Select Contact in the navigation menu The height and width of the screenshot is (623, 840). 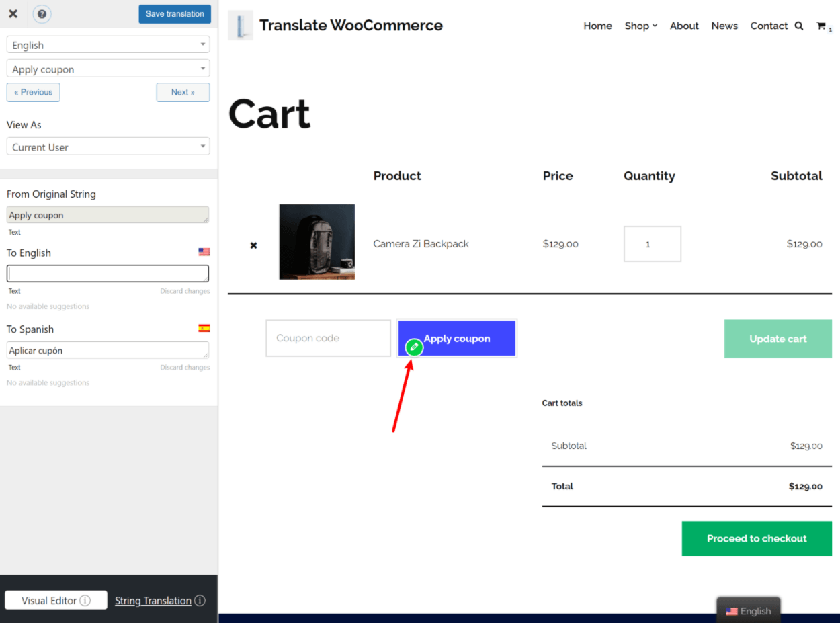[x=769, y=26]
